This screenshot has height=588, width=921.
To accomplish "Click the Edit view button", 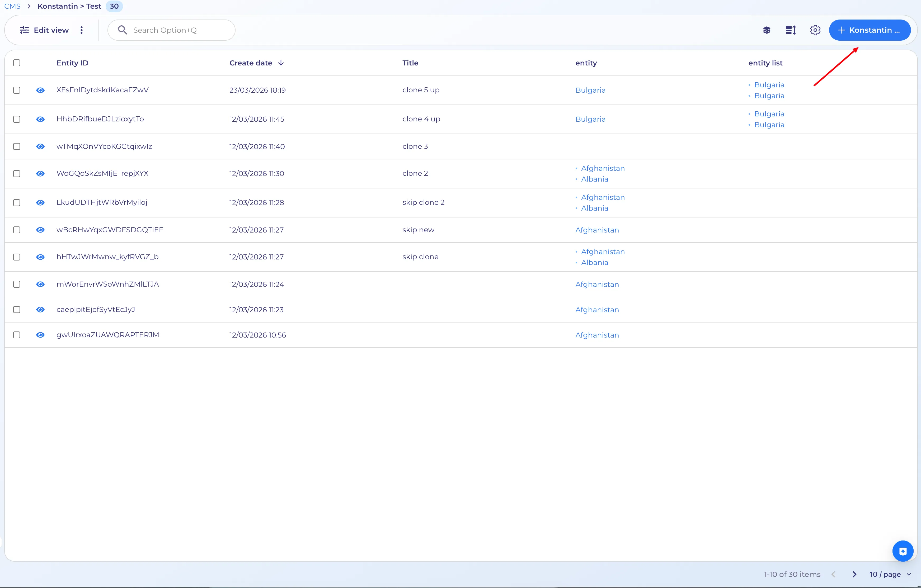I will pos(44,30).
